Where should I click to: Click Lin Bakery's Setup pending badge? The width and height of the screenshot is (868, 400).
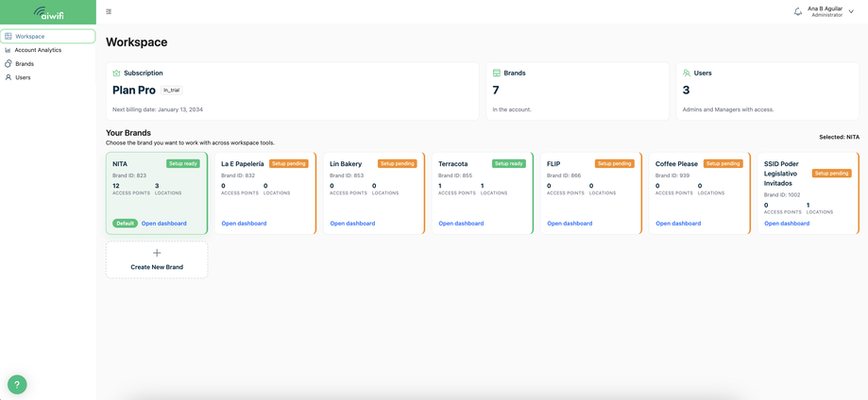point(398,164)
